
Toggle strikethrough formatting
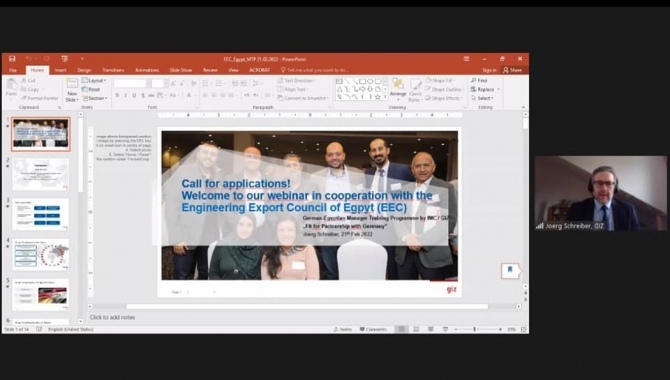(151, 95)
